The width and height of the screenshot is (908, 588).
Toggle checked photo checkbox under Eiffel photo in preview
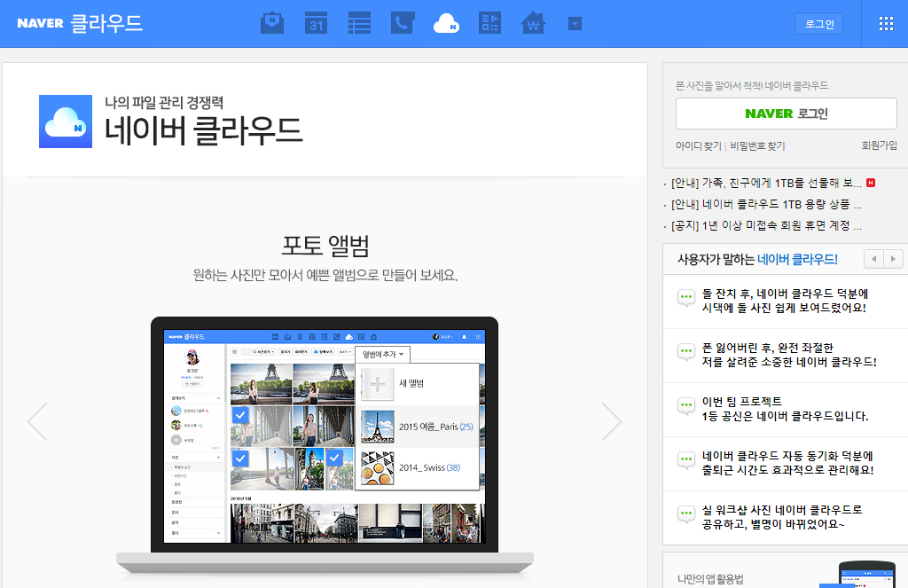pos(239,415)
